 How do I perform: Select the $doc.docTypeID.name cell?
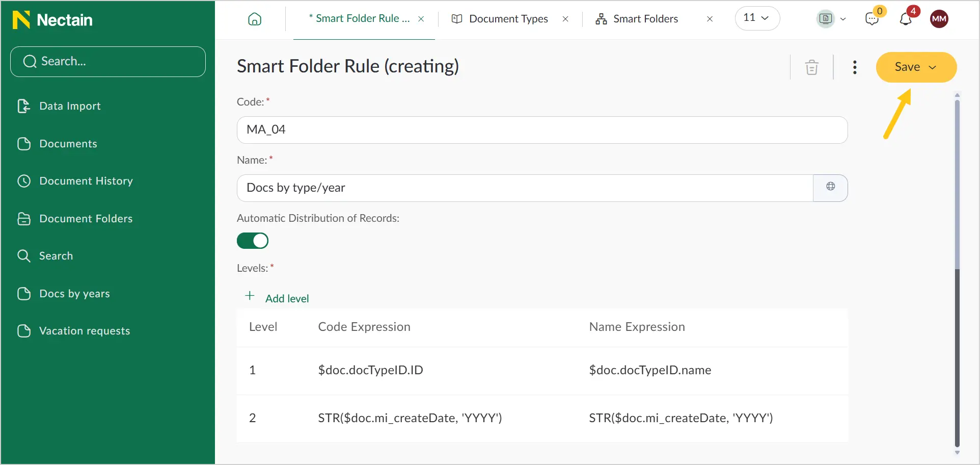(650, 370)
